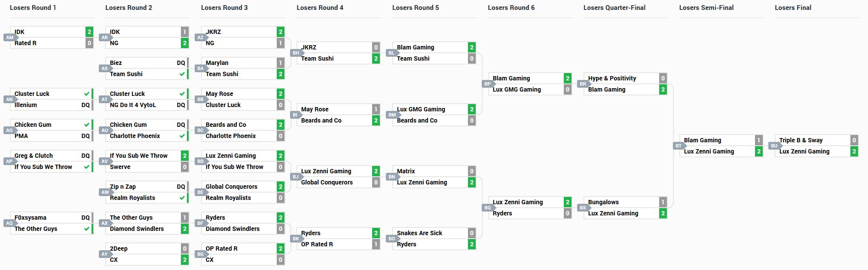
Task: Click the BU losers final badge
Action: 774,146
